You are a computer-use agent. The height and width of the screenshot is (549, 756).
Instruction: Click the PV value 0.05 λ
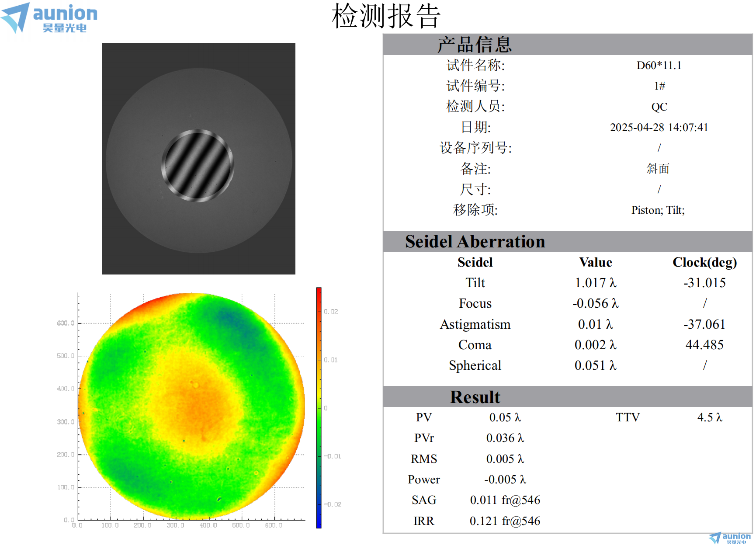pos(505,417)
